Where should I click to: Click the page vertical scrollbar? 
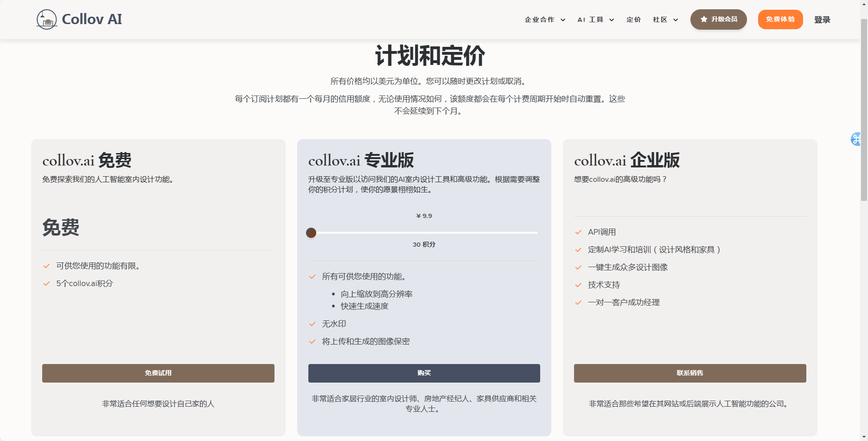coord(864,111)
